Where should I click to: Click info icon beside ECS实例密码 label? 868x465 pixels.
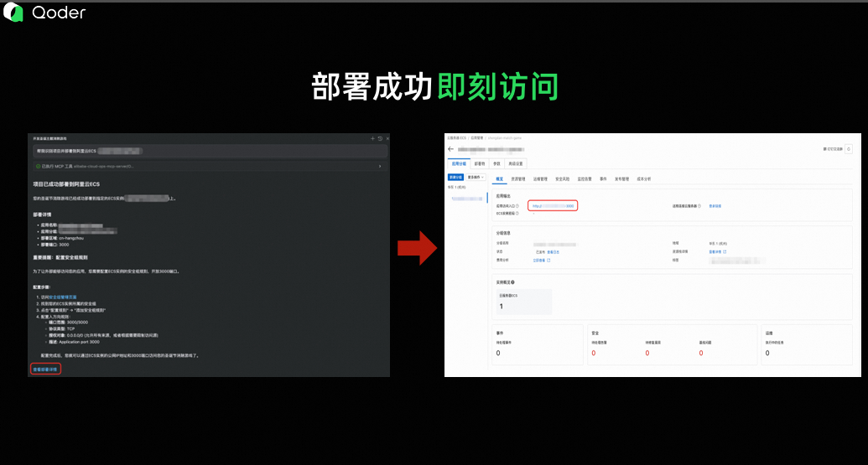coord(517,214)
